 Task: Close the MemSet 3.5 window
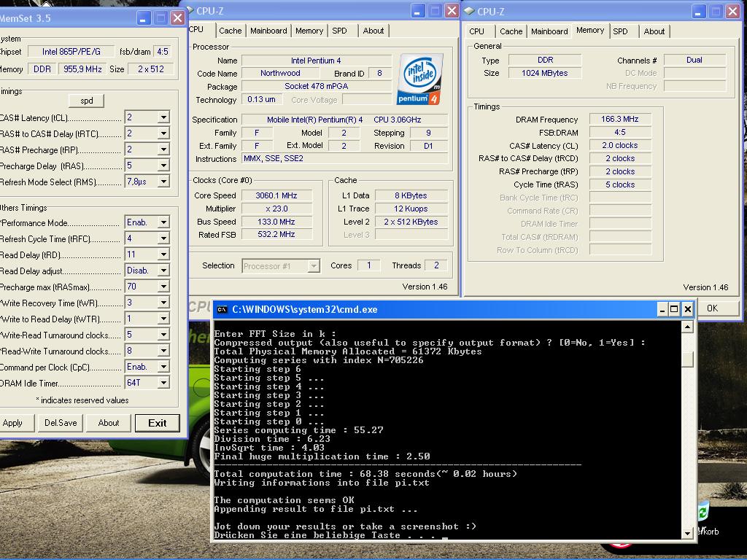coord(177,18)
